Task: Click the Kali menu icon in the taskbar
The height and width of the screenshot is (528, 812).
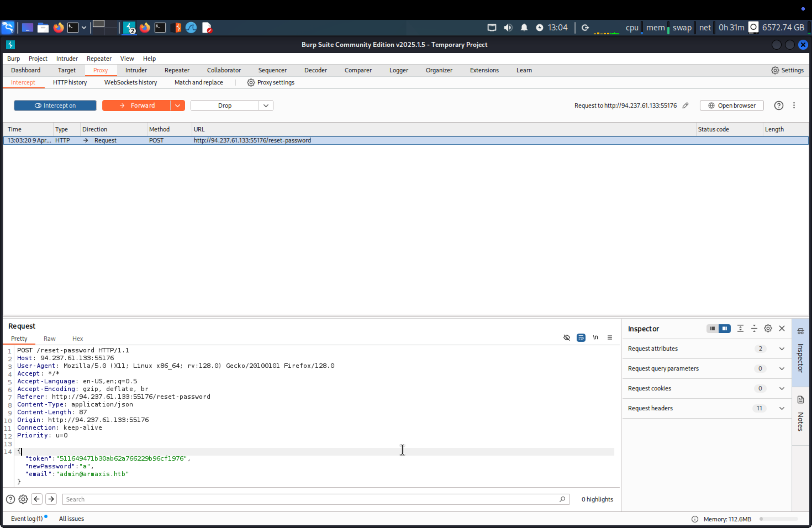Action: coord(7,28)
